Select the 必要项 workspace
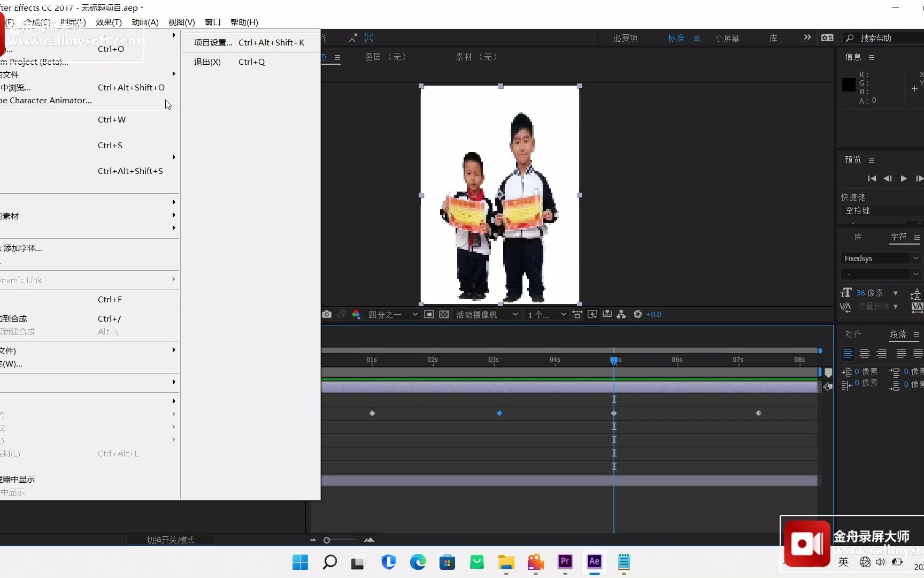This screenshot has width=924, height=578. click(x=625, y=38)
